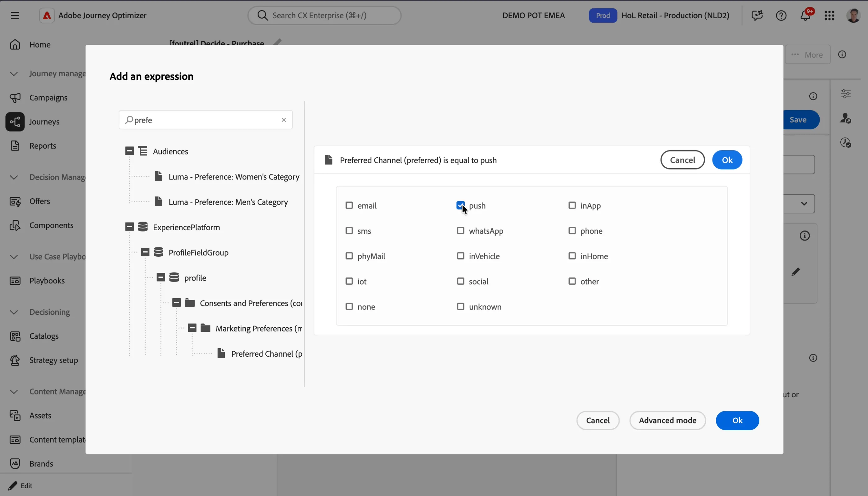Collapse the Consents and Preferences folder
Image resolution: width=868 pixels, height=496 pixels.
176,303
